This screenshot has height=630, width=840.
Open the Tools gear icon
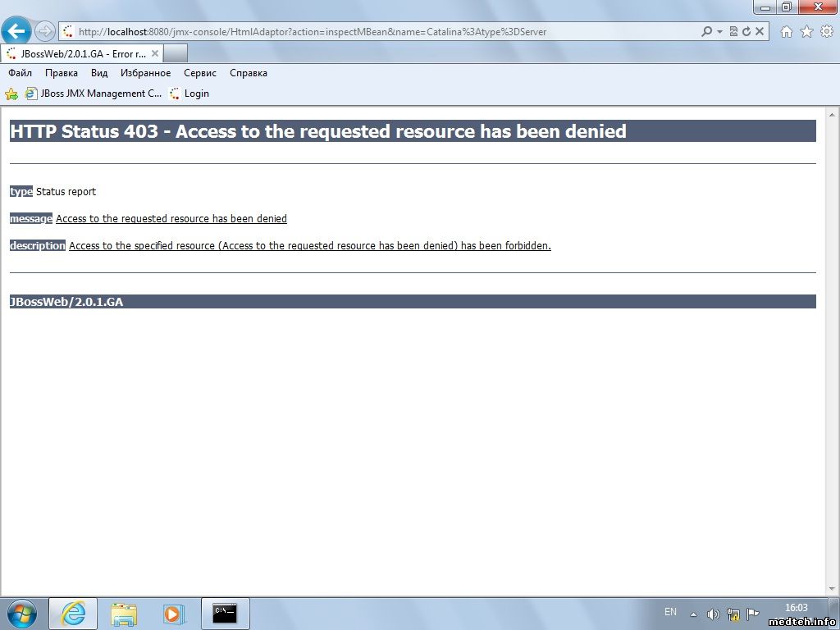pos(826,32)
